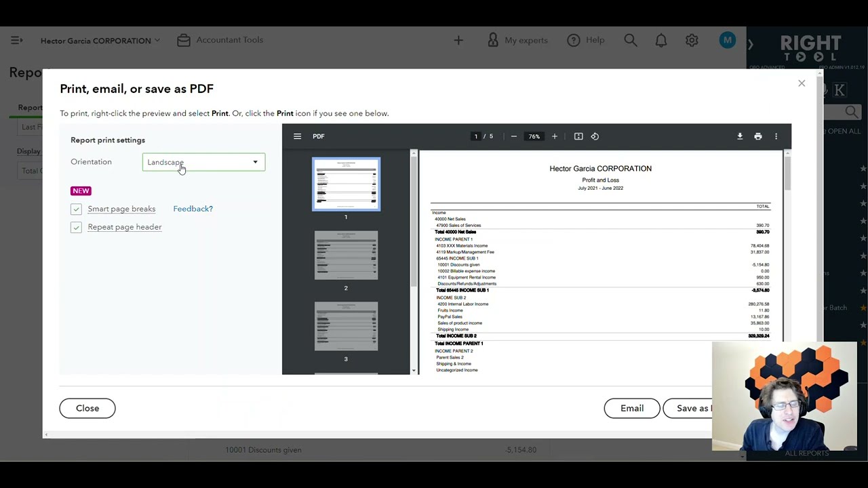Click the fit to page icon
This screenshot has height=488, width=868.
click(578, 136)
